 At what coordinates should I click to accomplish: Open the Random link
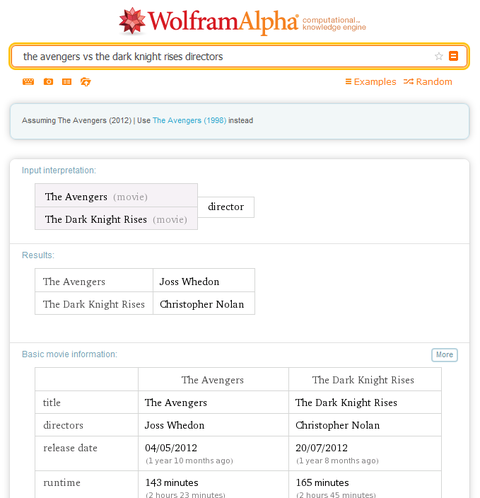428,82
